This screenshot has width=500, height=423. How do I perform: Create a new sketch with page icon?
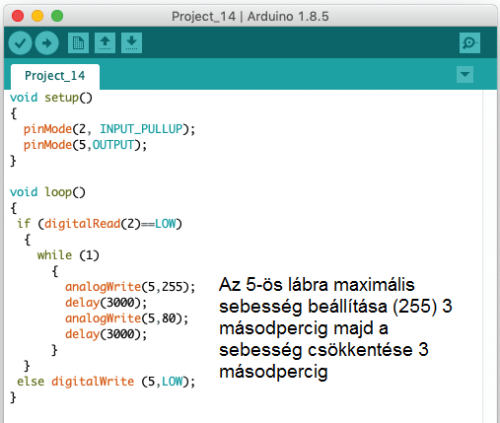click(78, 43)
